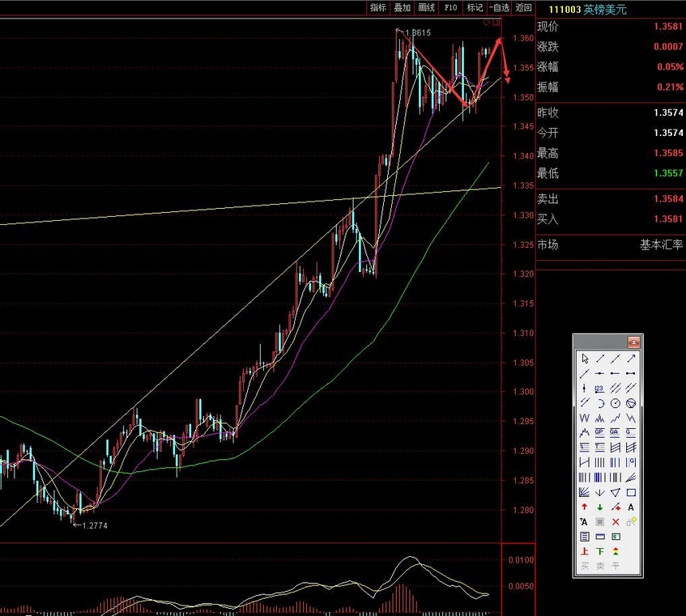
Task: Select the GP golden ratio line tool
Action: pyautogui.click(x=599, y=432)
